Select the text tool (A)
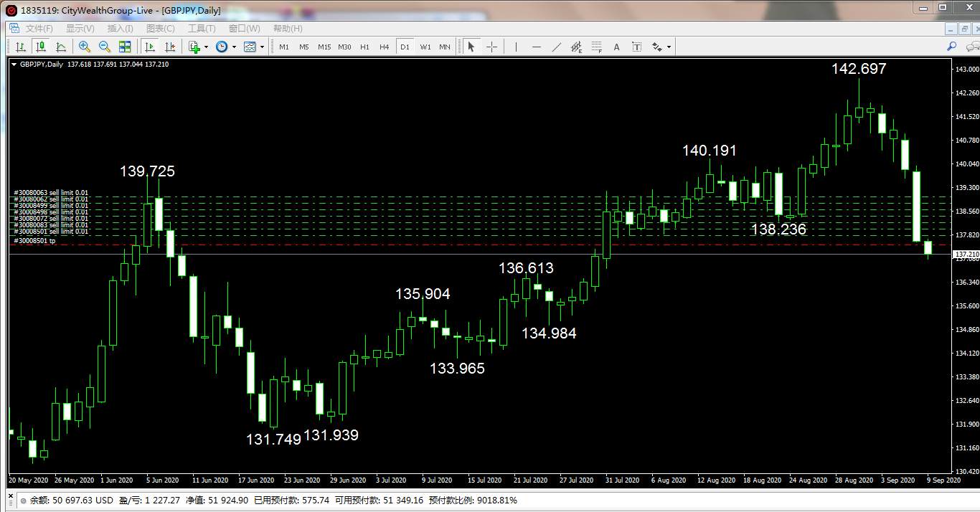Screen dimensions: 980x512 616,47
